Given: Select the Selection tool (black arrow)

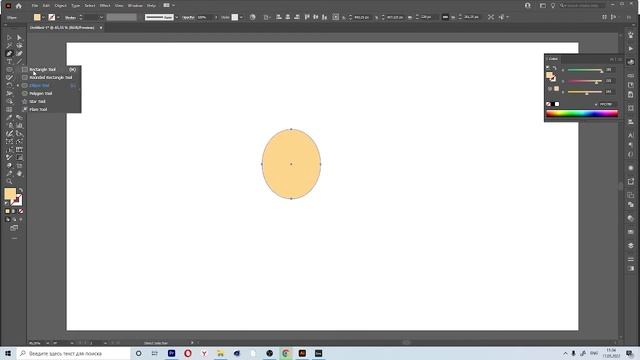Looking at the screenshot, I should coord(9,38).
